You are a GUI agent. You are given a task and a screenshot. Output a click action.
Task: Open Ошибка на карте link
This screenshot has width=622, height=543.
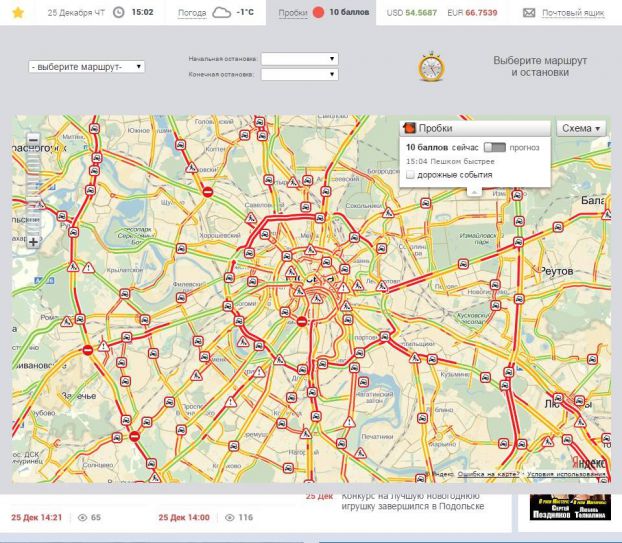(x=488, y=474)
